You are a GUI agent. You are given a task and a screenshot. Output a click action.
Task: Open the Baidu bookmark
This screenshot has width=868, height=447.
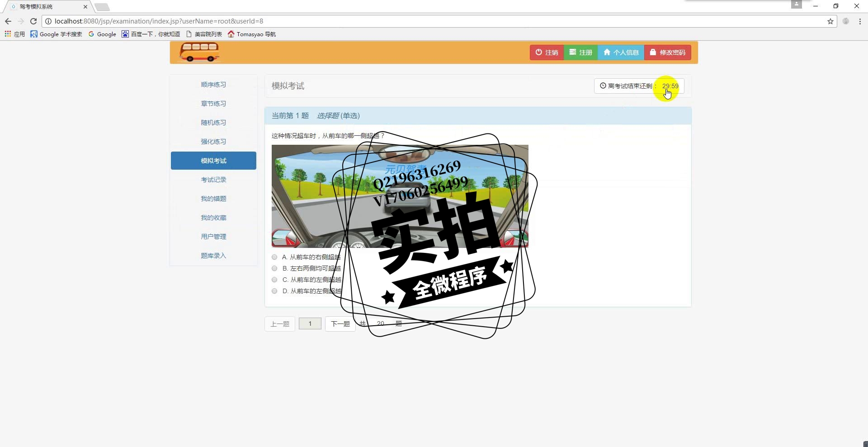(x=151, y=34)
